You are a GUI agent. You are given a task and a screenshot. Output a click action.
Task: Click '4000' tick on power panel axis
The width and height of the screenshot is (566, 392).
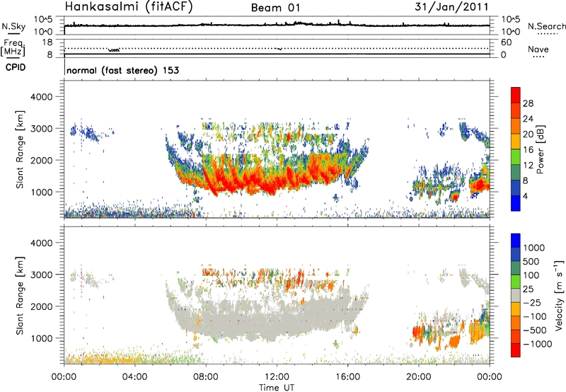(41, 97)
